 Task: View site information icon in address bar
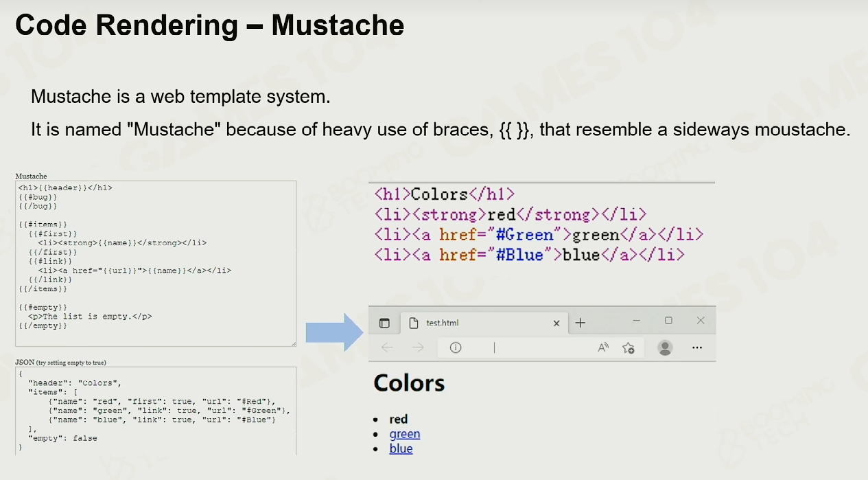[456, 347]
